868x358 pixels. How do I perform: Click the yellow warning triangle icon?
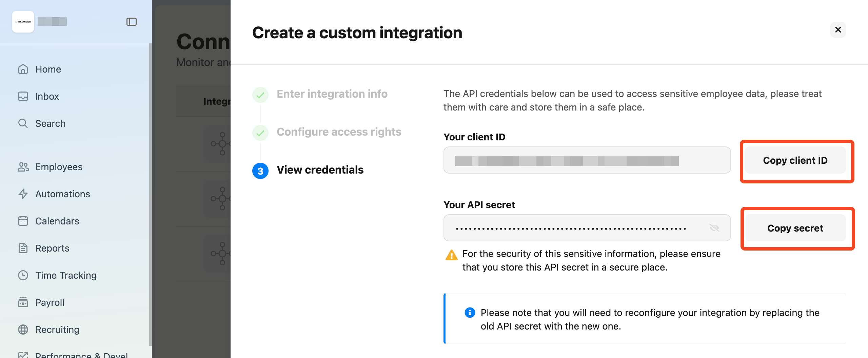pyautogui.click(x=452, y=255)
